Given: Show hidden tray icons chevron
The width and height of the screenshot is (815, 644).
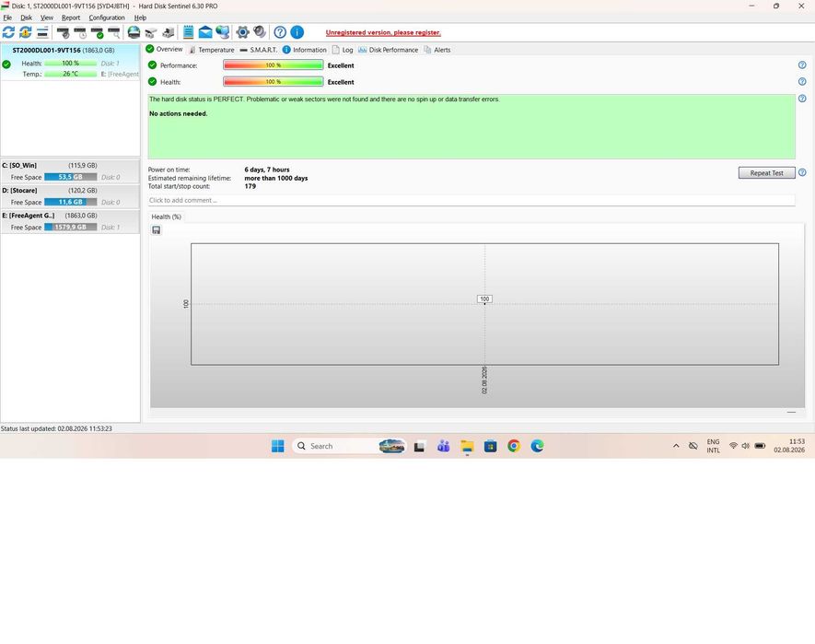Looking at the screenshot, I should 676,446.
